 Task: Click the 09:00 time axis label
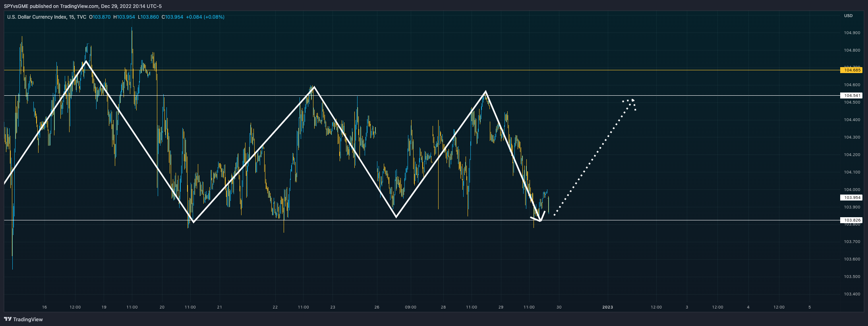(411, 307)
